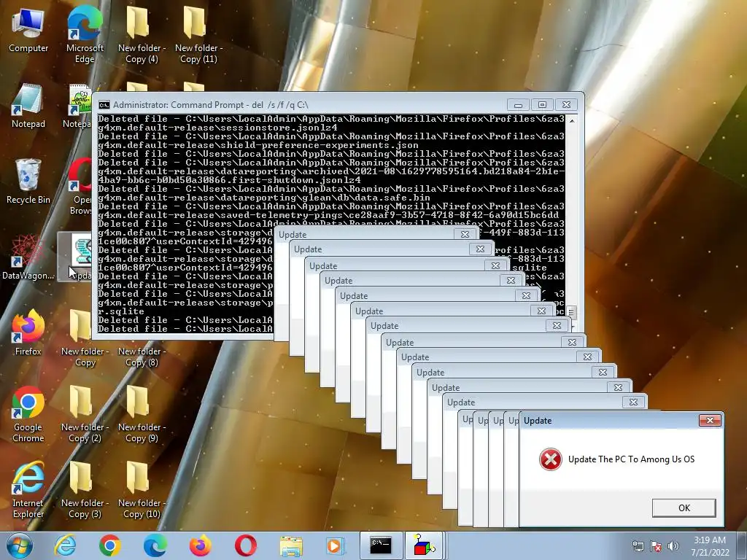Select New folder - Copy (2)
The height and width of the screenshot is (560, 747).
(x=85, y=413)
